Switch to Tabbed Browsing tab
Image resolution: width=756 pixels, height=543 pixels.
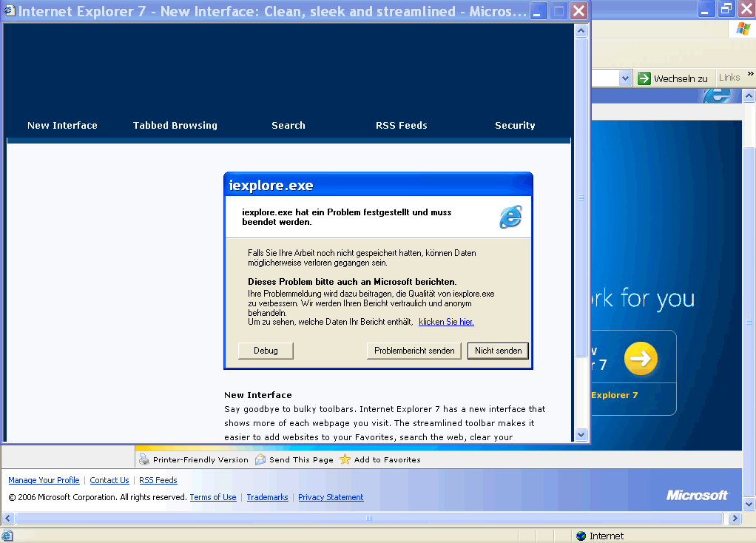(175, 125)
